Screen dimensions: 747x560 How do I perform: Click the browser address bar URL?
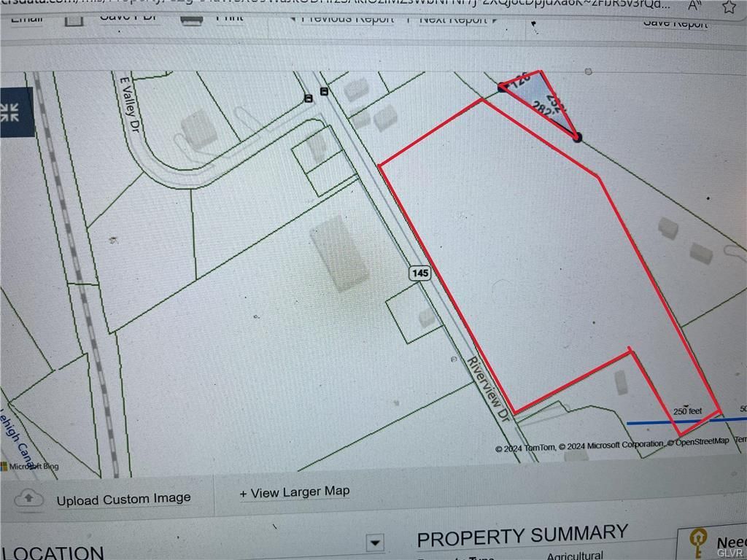pyautogui.click(x=333, y=5)
